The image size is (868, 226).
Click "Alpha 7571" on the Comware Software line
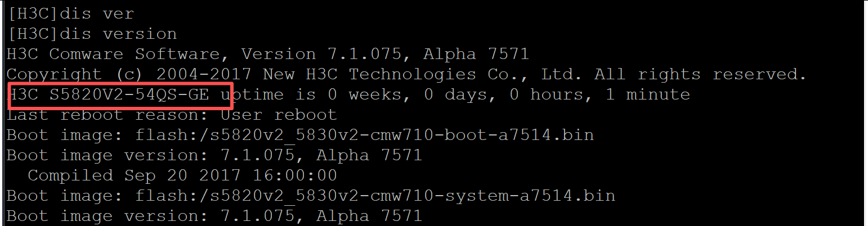[x=476, y=54]
